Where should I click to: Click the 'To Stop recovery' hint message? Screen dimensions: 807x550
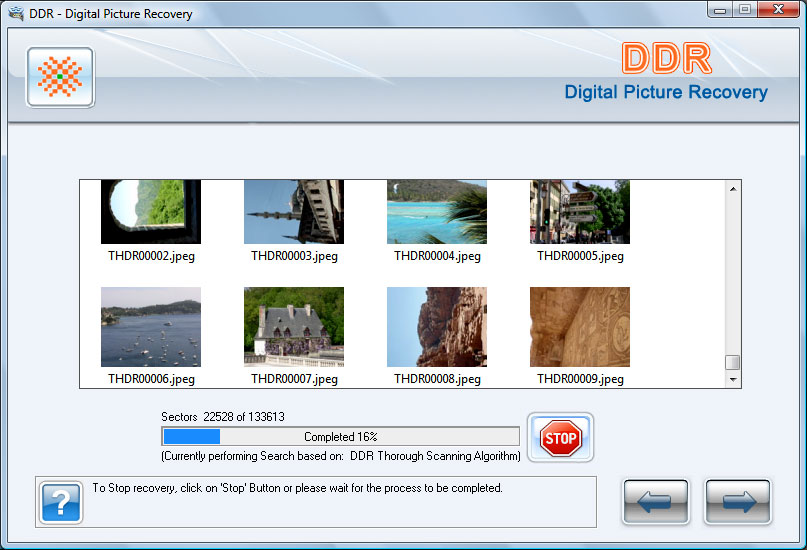point(297,488)
